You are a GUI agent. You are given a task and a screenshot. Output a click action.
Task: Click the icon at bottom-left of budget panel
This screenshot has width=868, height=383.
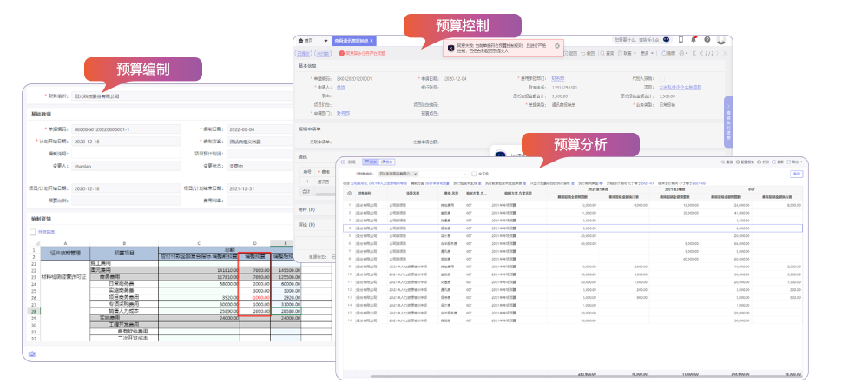click(32, 354)
